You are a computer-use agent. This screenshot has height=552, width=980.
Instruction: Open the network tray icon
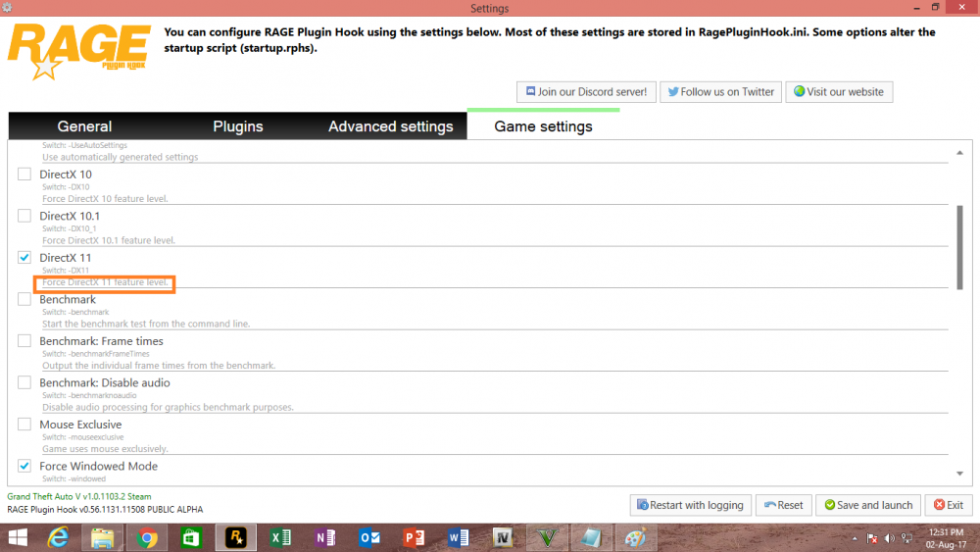[906, 538]
